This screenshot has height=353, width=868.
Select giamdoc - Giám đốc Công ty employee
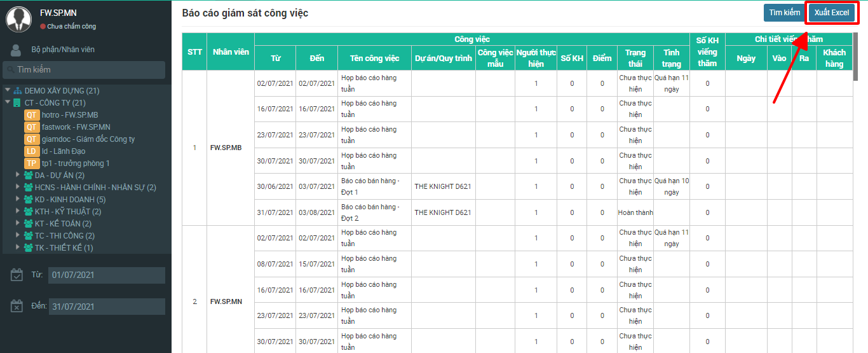click(88, 139)
